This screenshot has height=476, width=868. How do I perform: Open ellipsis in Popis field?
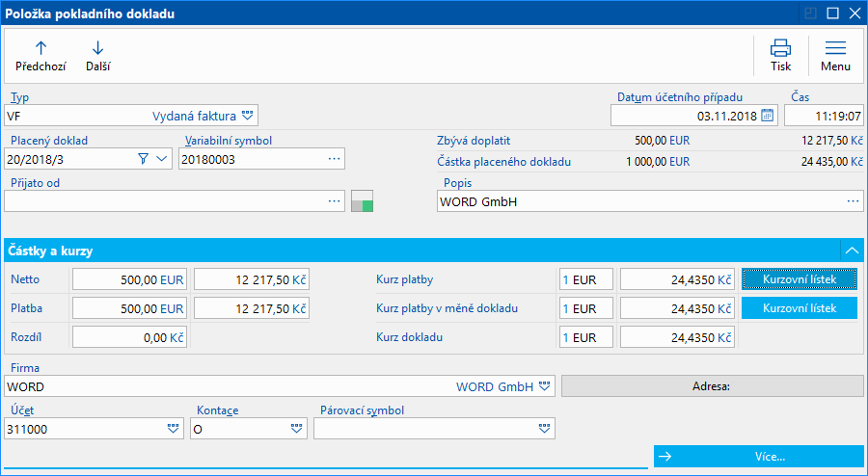853,201
